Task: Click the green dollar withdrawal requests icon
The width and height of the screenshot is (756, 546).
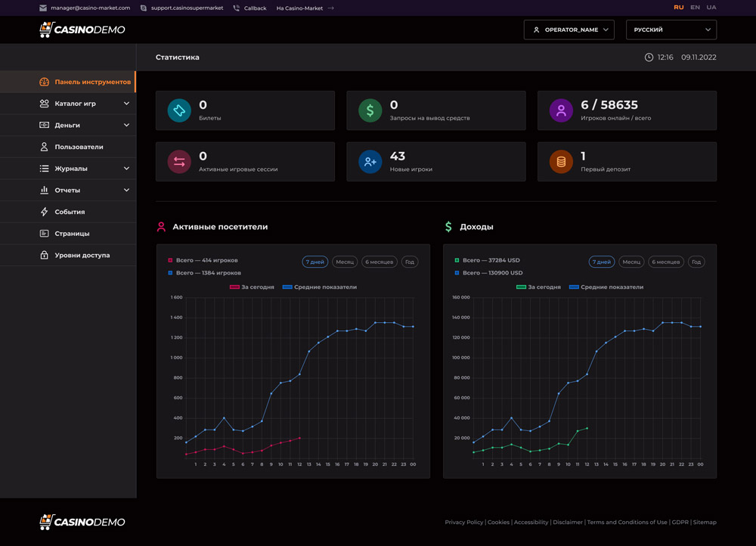Action: 370,110
